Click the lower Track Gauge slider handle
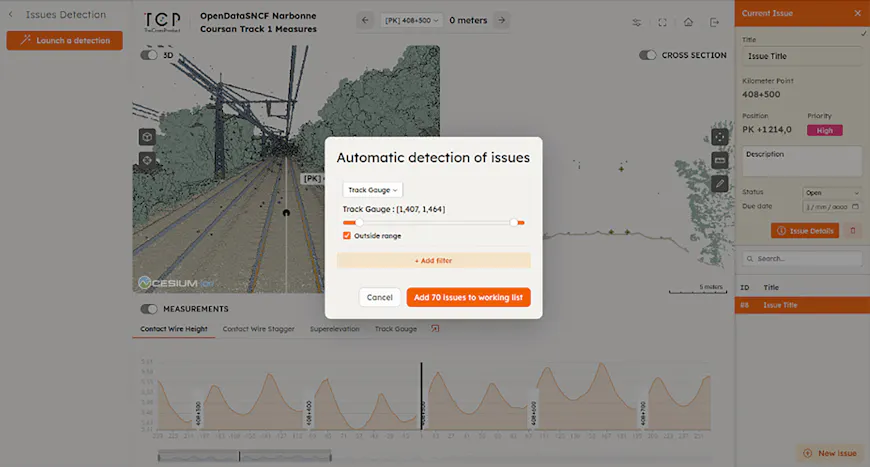 (359, 222)
